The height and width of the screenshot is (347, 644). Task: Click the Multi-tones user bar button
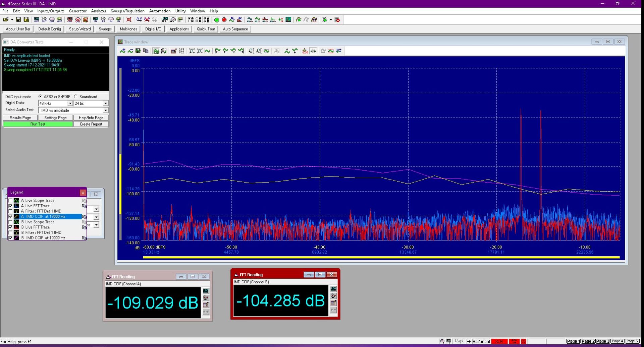click(128, 29)
